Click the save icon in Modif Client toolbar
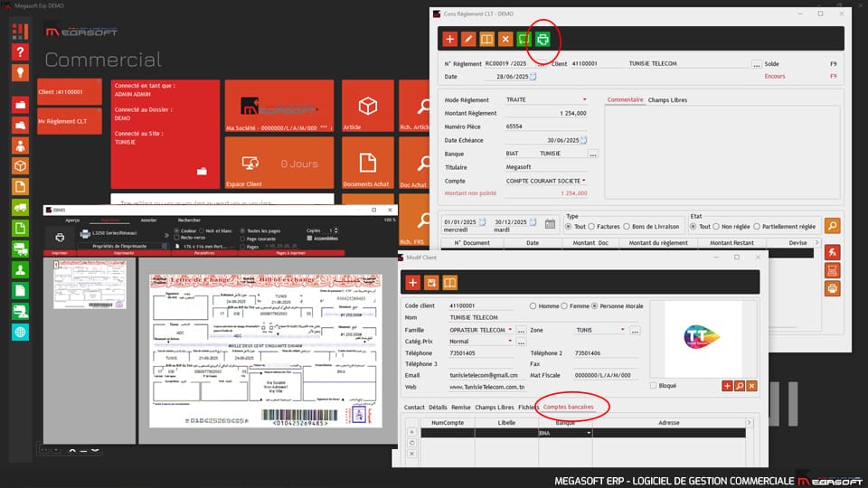 click(431, 283)
